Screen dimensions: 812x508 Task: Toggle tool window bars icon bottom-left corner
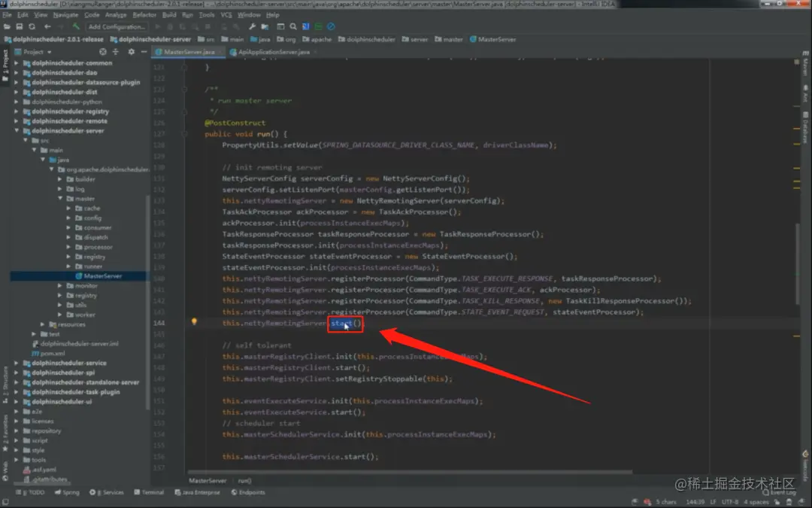[x=5, y=502]
